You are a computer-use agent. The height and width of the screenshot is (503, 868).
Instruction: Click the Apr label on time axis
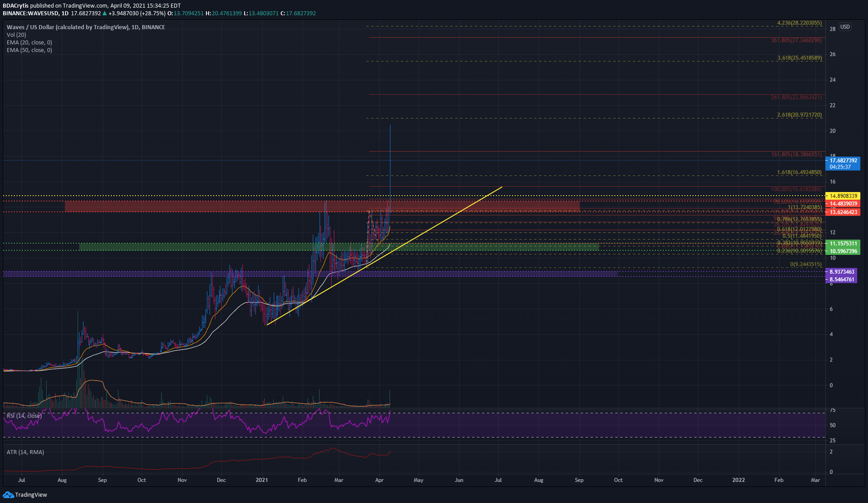pos(379,480)
